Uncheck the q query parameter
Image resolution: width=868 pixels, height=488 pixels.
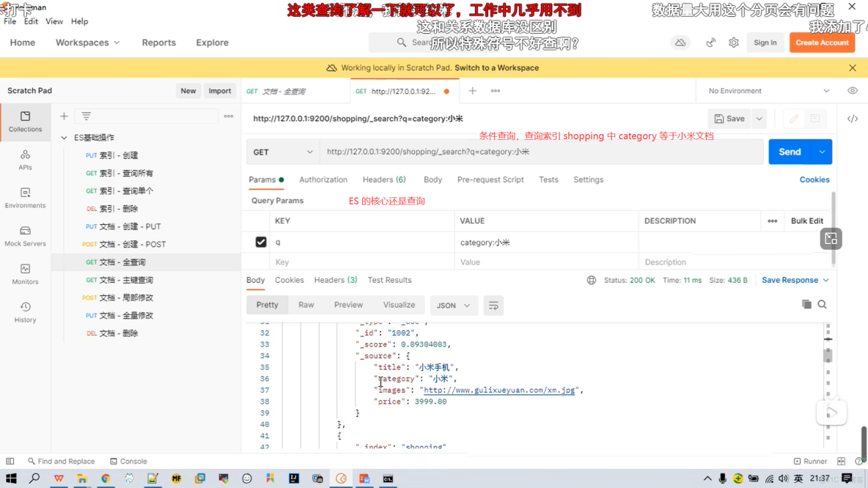(261, 242)
